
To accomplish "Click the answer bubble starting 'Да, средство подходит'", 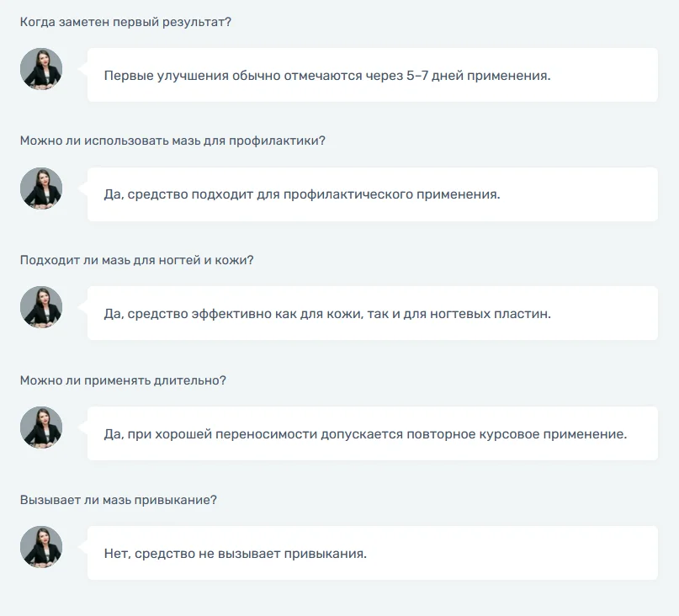I will coord(372,194).
